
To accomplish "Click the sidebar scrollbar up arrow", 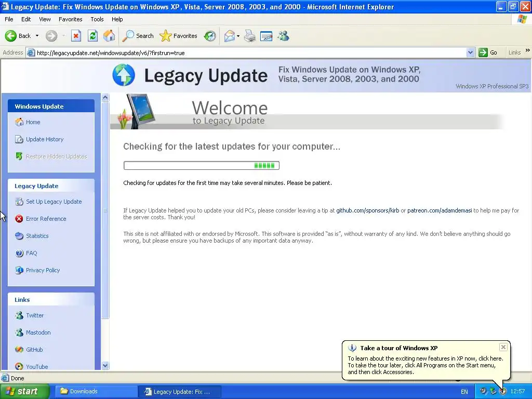I will pos(105,97).
